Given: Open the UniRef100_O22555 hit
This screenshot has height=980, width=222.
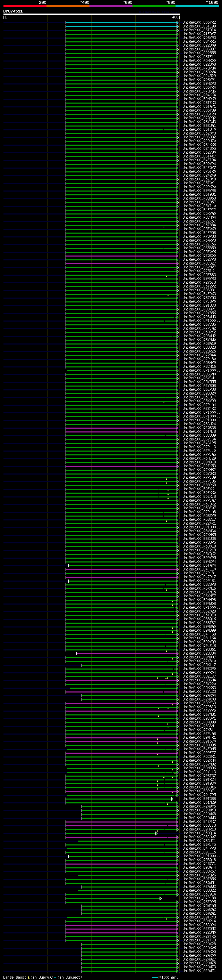Looking at the screenshot, I should 199,53.
